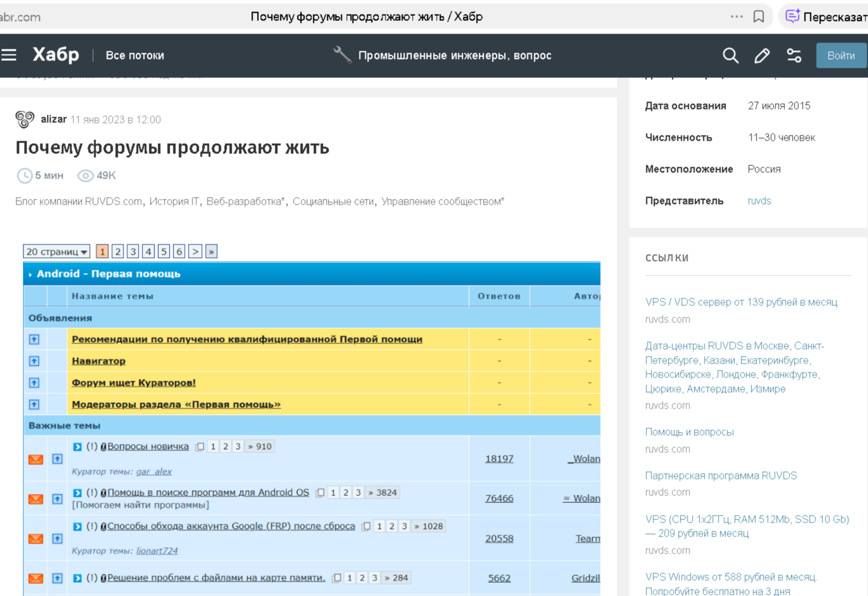Go to forum page 5
This screenshot has width=868, height=596.
click(x=164, y=251)
